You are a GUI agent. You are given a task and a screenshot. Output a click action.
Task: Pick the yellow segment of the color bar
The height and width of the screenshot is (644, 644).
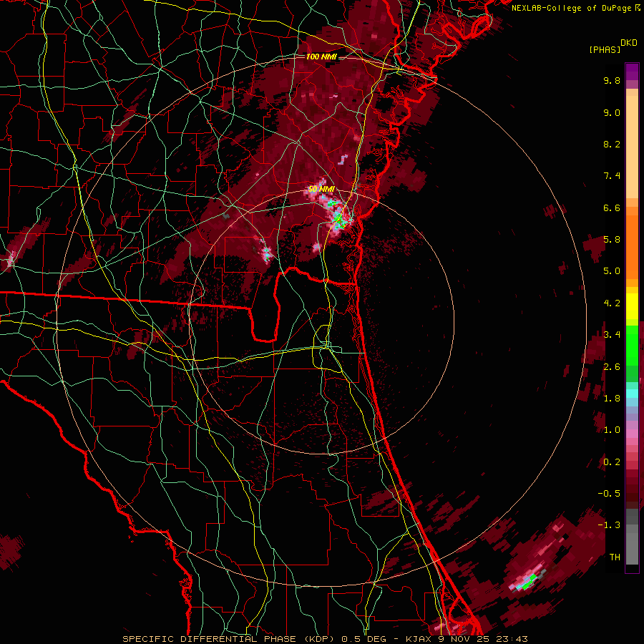click(x=632, y=306)
